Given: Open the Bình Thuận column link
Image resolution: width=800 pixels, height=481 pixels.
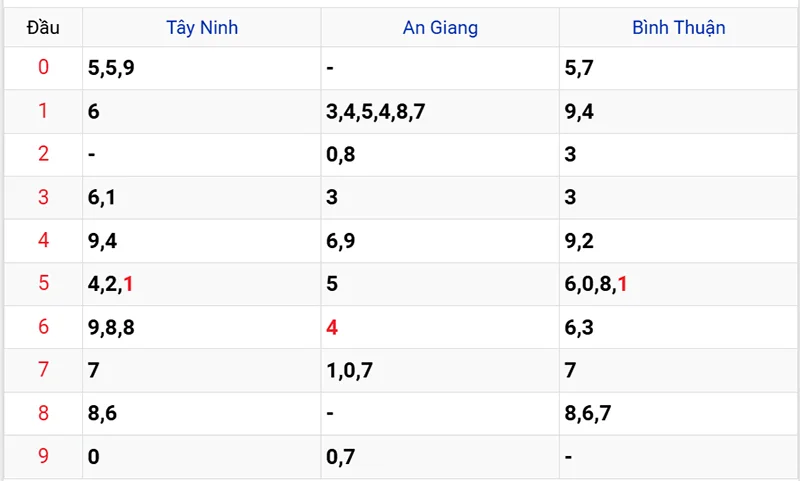Looking at the screenshot, I should 679,28.
